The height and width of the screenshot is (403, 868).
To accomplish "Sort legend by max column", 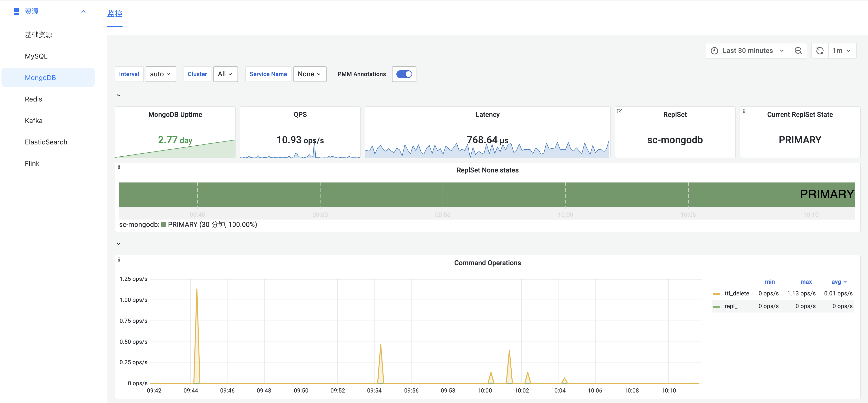I will coord(806,282).
